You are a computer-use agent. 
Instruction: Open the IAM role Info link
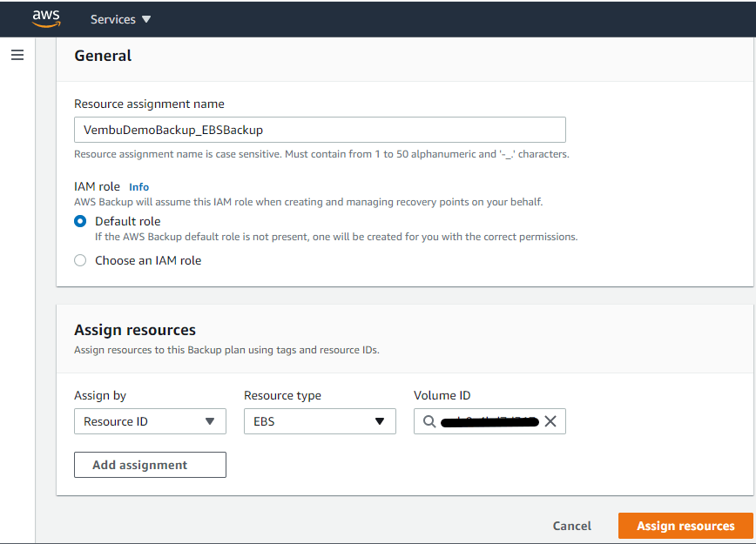tap(138, 186)
